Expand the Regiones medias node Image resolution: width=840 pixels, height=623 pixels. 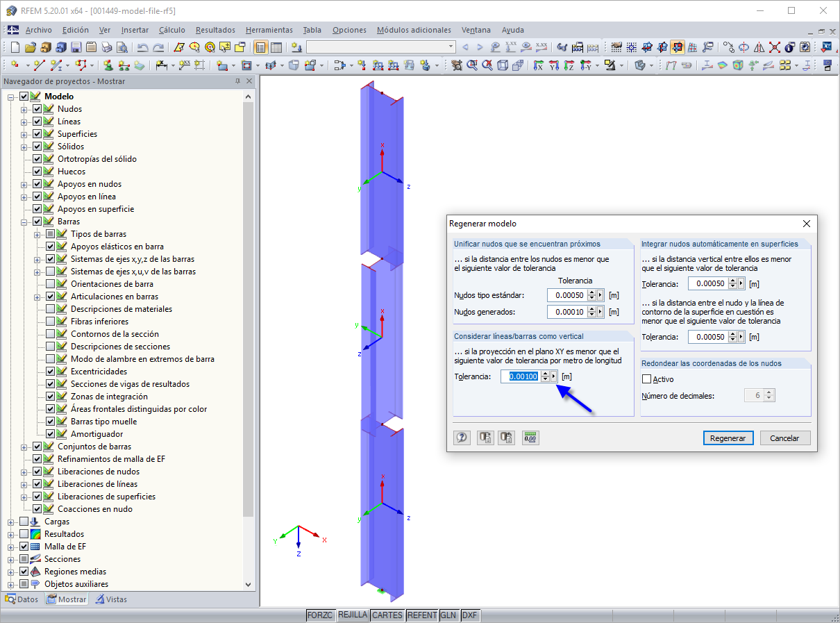click(11, 572)
